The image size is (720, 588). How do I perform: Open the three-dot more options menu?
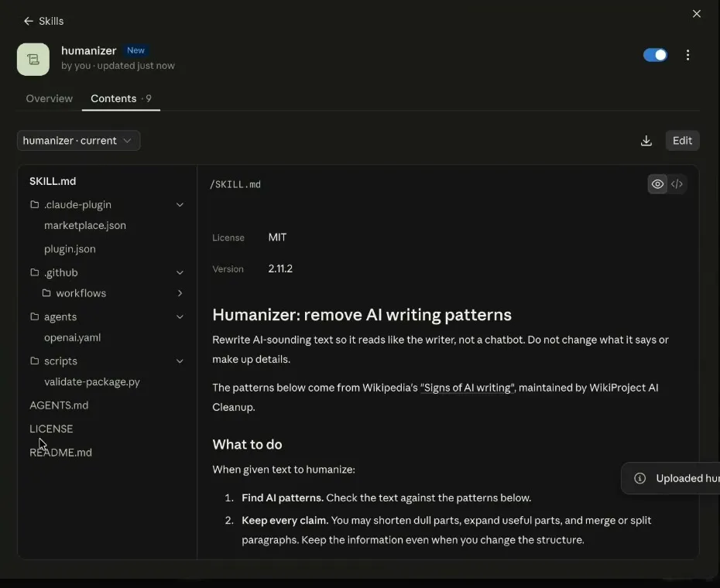(687, 55)
